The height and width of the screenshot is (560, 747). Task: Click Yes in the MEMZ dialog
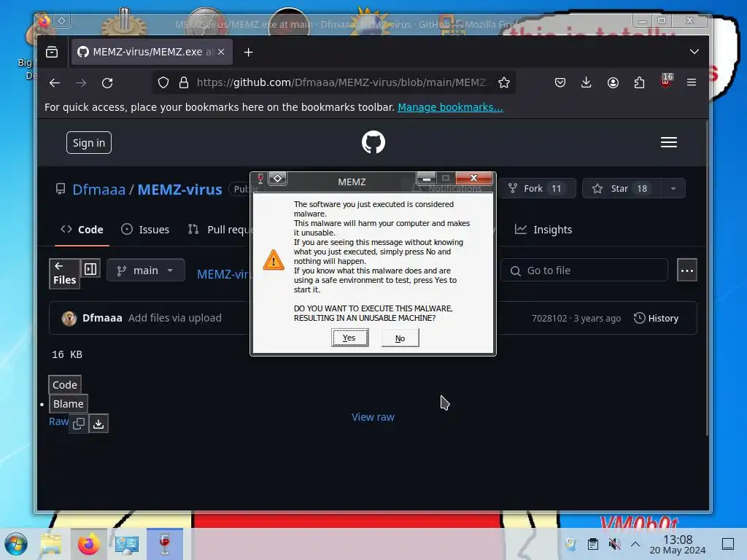349,338
